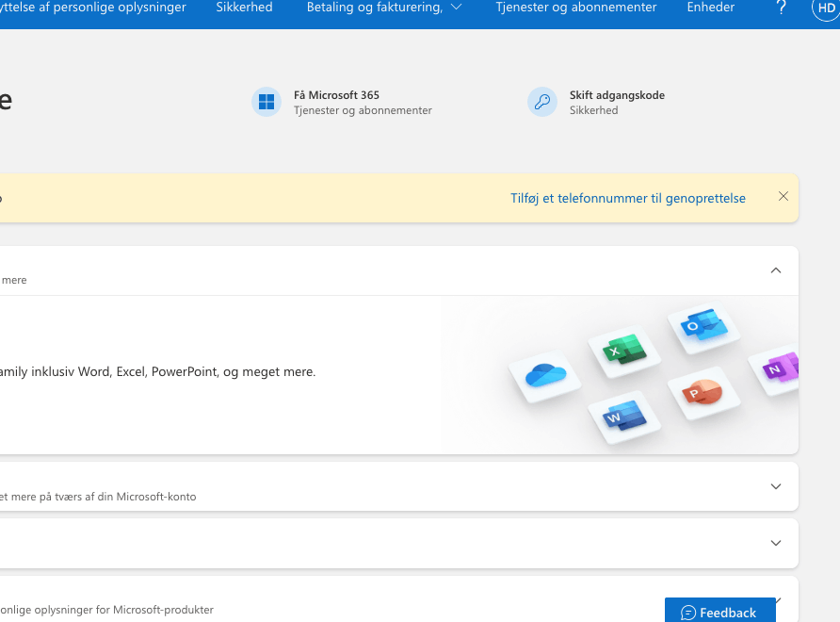This screenshot has height=622, width=840.
Task: Click the PowerPoint app icon
Action: tap(703, 393)
